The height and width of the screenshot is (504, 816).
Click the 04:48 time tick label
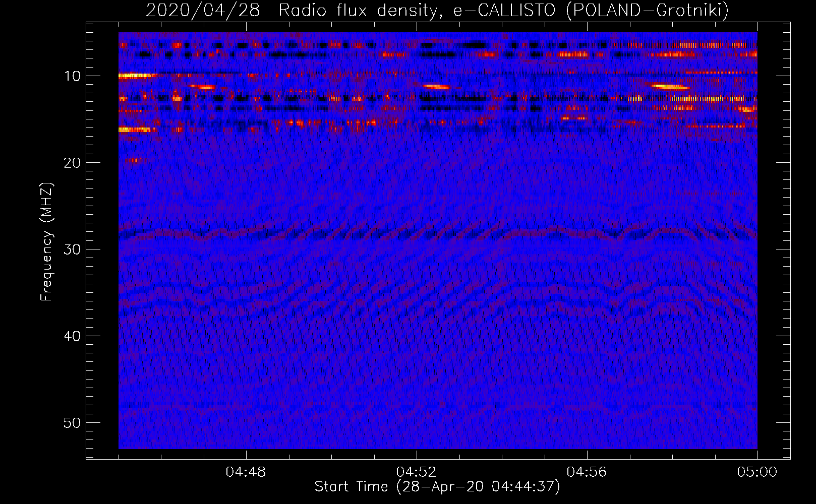pyautogui.click(x=246, y=472)
